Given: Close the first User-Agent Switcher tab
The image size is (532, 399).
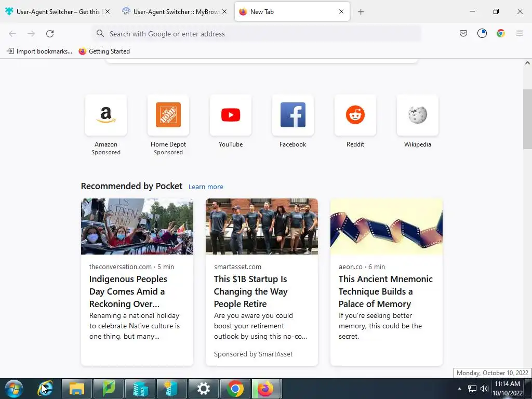Looking at the screenshot, I should 108,11.
